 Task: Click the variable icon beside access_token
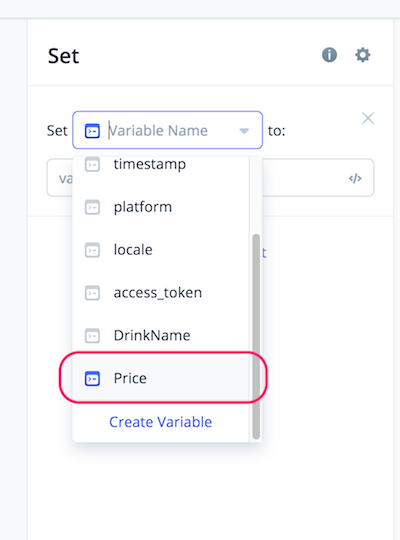[x=92, y=293]
